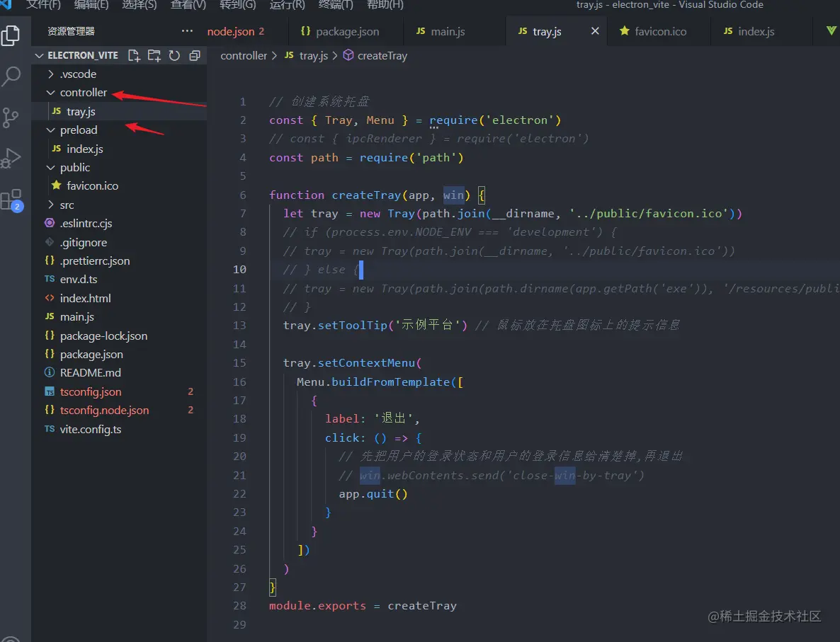Click the HTML icon beside index.html
This screenshot has height=642, width=840.
click(50, 298)
